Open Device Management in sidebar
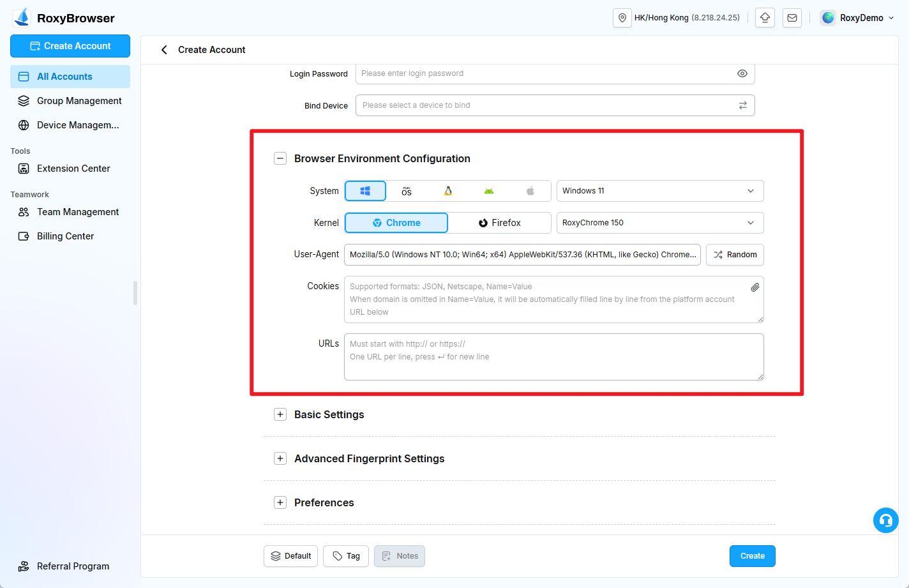This screenshot has width=909, height=588. tap(70, 125)
